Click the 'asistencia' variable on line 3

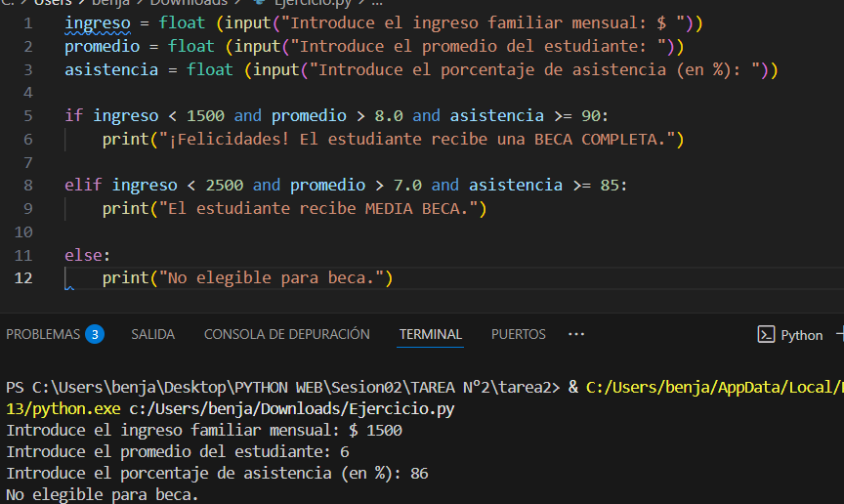coord(111,69)
